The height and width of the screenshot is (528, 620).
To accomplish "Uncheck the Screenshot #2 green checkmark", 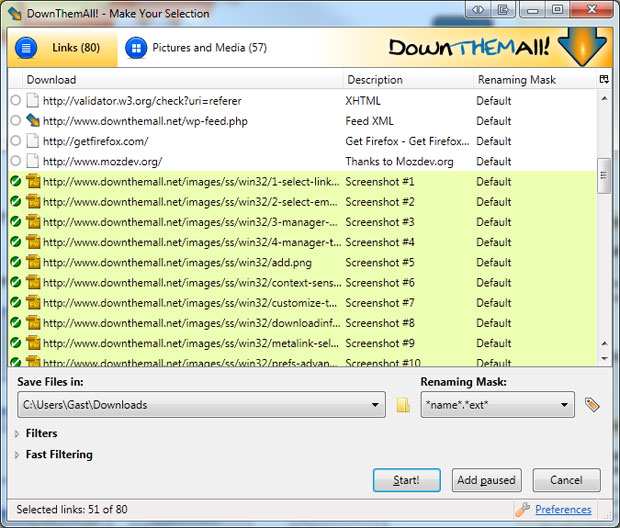I will (15, 201).
